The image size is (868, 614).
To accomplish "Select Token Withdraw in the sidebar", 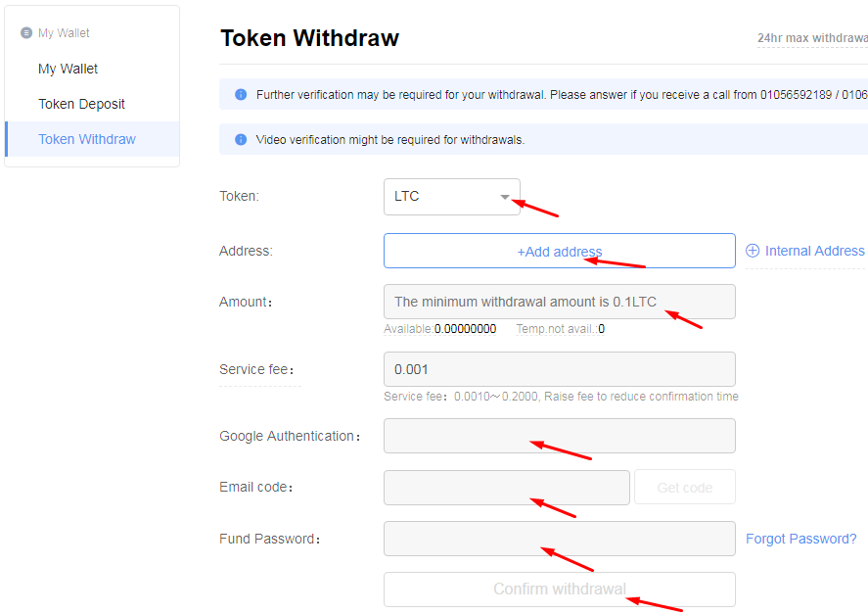I will (x=87, y=139).
